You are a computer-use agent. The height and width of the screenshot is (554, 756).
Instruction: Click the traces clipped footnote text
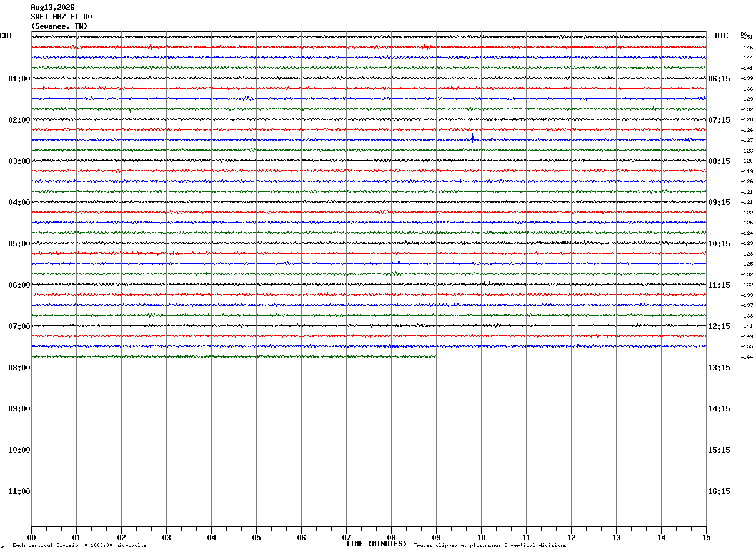(x=490, y=546)
